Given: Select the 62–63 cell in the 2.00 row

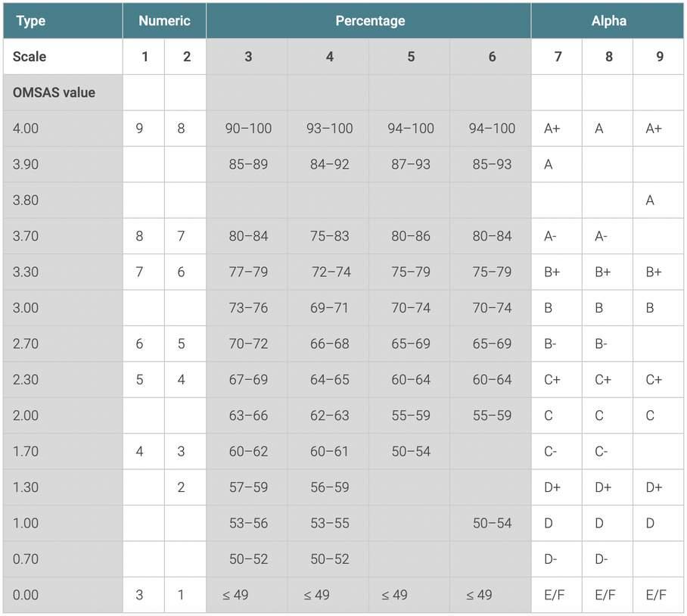Looking at the screenshot, I should coord(328,415).
